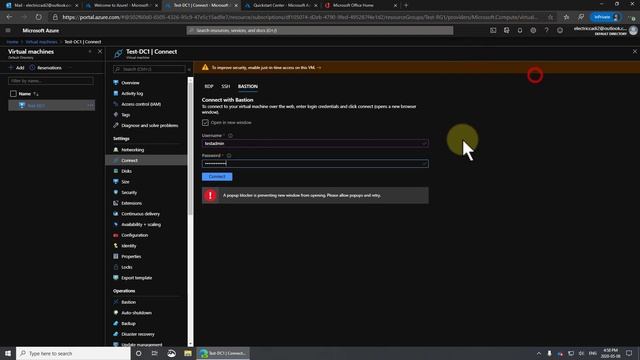Viewport: 640px width, 360px height.
Task: Select the listed VM row
Action: point(51,106)
